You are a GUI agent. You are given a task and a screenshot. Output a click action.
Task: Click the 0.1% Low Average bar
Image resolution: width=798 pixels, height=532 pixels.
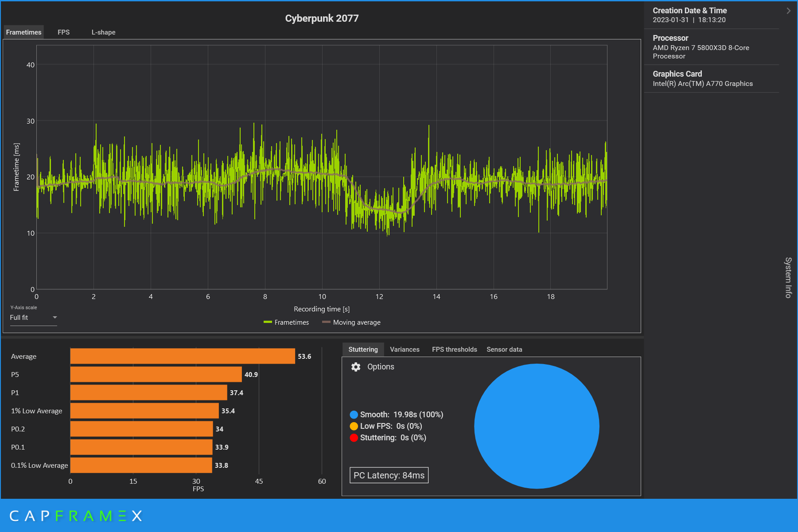[141, 465]
